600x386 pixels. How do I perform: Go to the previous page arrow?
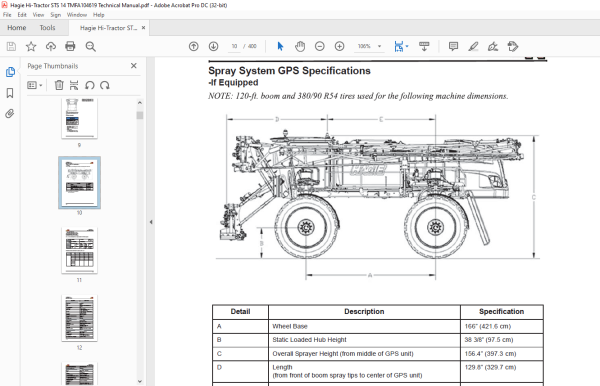click(x=194, y=46)
